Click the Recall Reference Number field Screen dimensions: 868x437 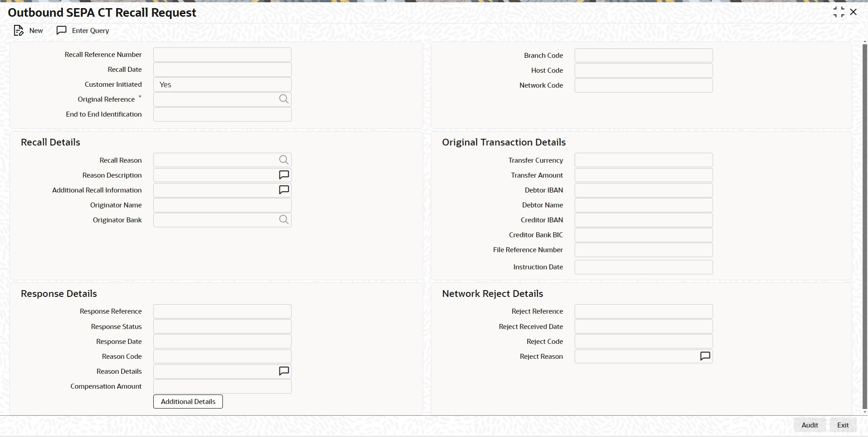[222, 55]
